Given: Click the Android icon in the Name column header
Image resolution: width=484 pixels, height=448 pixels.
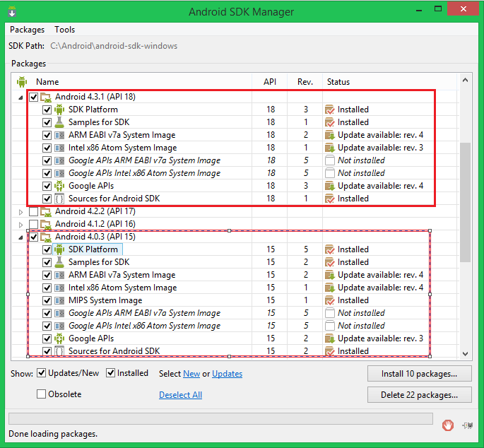Looking at the screenshot, I should pyautogui.click(x=22, y=82).
